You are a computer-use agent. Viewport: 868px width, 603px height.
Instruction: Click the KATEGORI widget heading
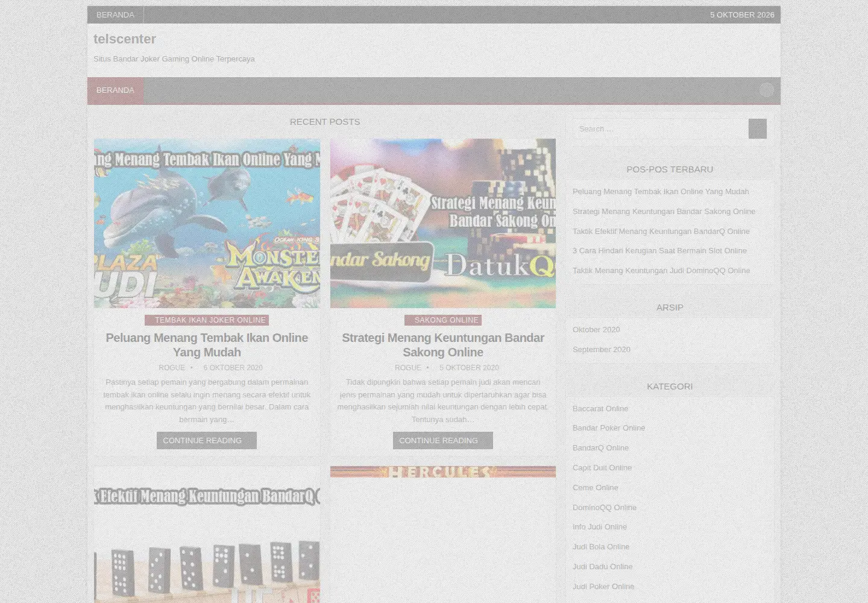coord(670,387)
